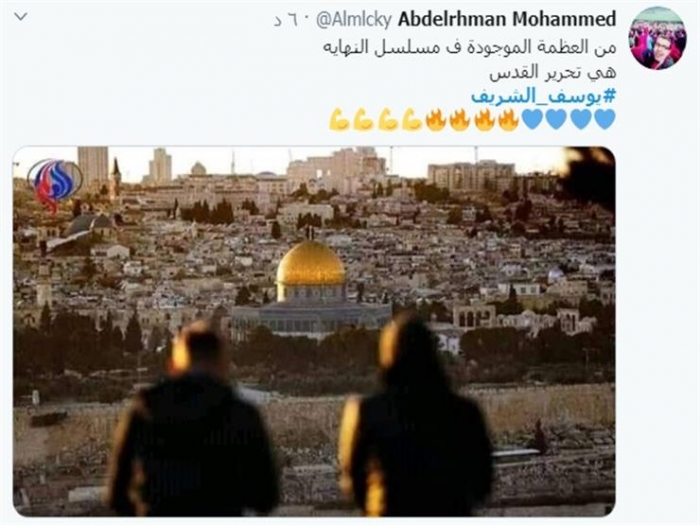Select the tweet's first line about مسلسل النهايه
The height and width of the screenshot is (525, 700).
469,47
